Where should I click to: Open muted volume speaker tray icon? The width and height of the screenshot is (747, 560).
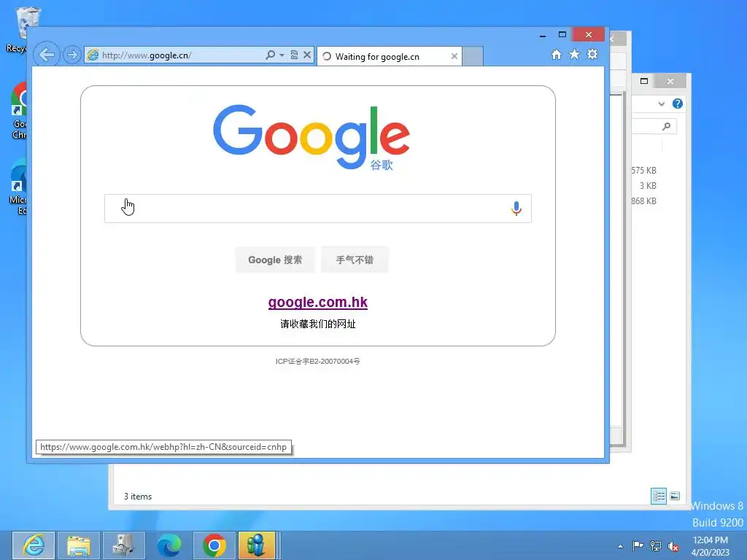(x=673, y=546)
